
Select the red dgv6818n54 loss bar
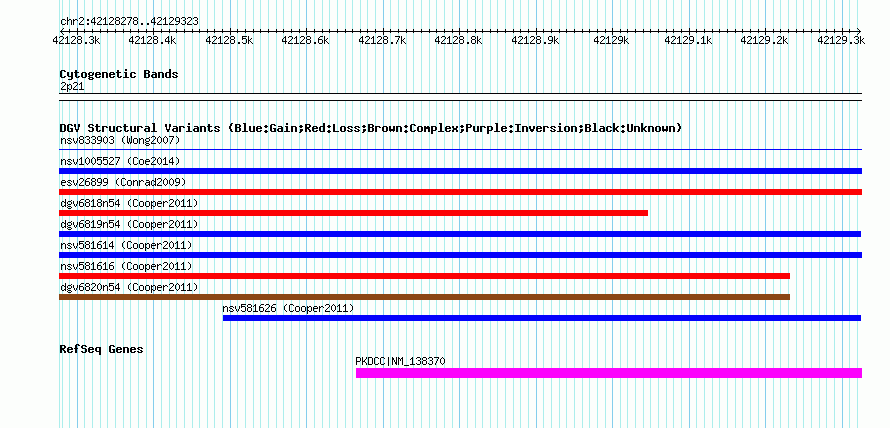click(354, 213)
